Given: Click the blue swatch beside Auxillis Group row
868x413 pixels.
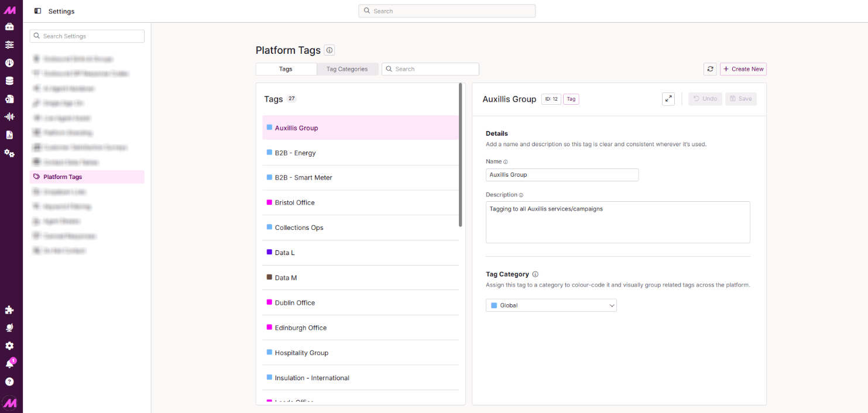Looking at the screenshot, I should tap(269, 127).
